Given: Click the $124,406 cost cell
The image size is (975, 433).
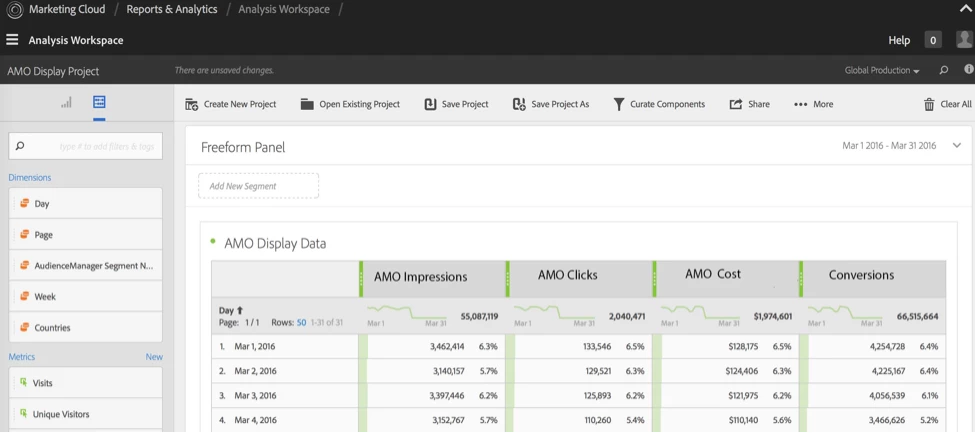Looking at the screenshot, I should [x=742, y=371].
